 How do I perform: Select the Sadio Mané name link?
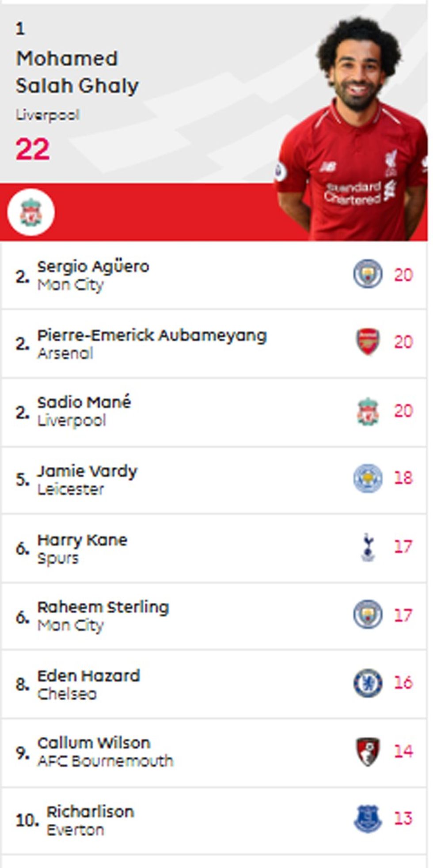(84, 402)
